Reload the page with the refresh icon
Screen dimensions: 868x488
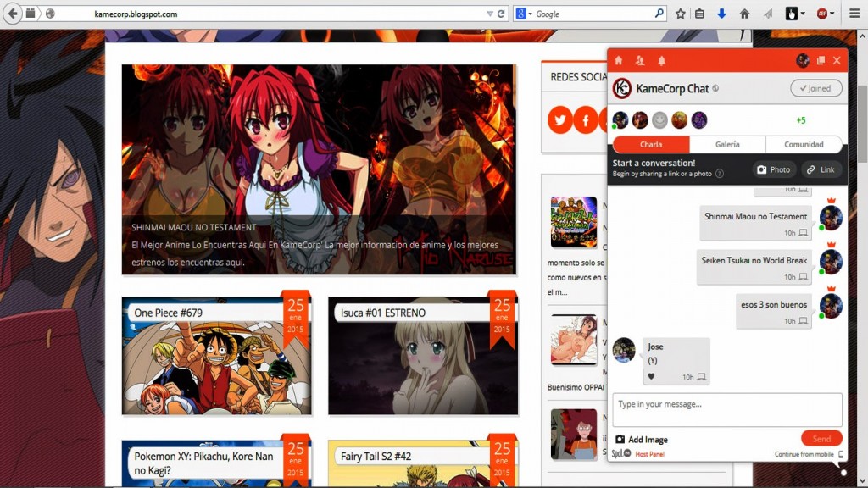(501, 14)
